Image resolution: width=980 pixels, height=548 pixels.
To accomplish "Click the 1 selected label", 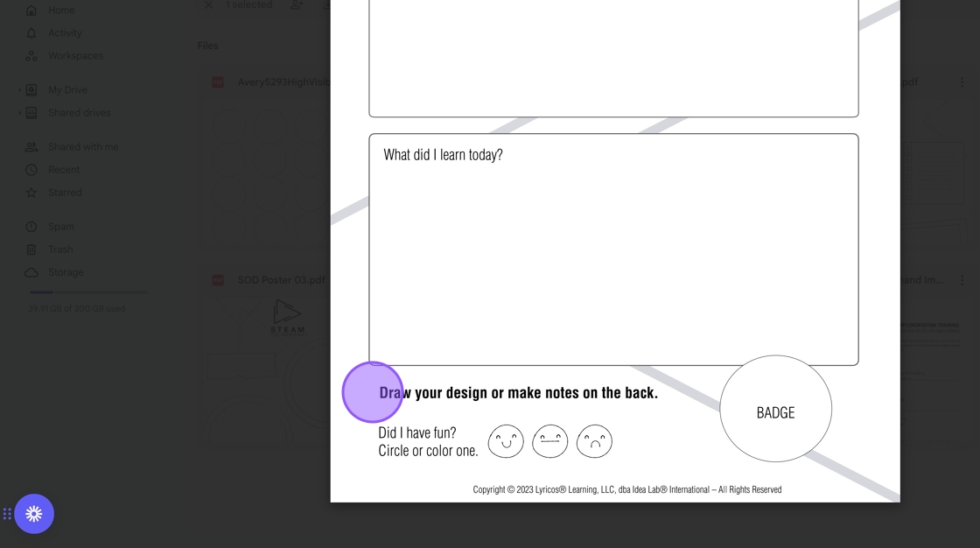I will click(x=248, y=5).
